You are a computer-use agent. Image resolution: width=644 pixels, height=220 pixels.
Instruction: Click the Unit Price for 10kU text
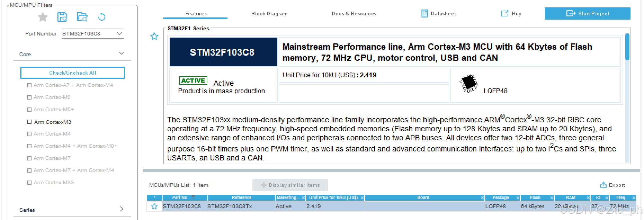click(x=329, y=75)
